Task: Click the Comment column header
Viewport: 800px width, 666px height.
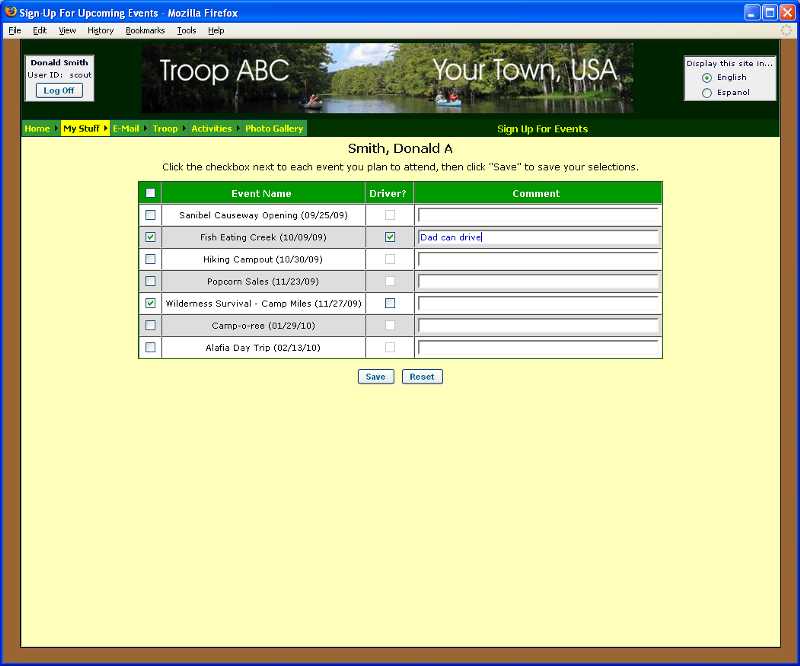Action: [536, 193]
